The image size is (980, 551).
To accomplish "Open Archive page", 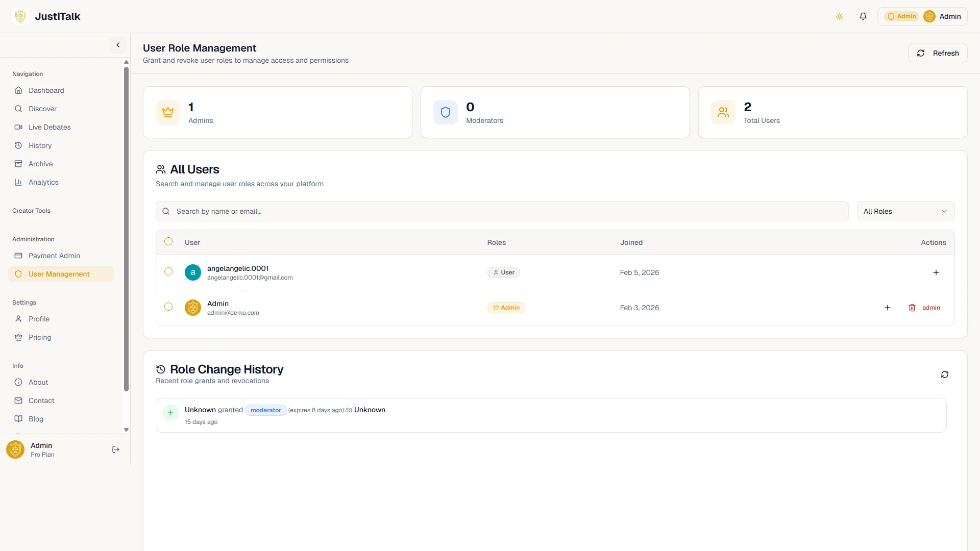I will pyautogui.click(x=61, y=164).
